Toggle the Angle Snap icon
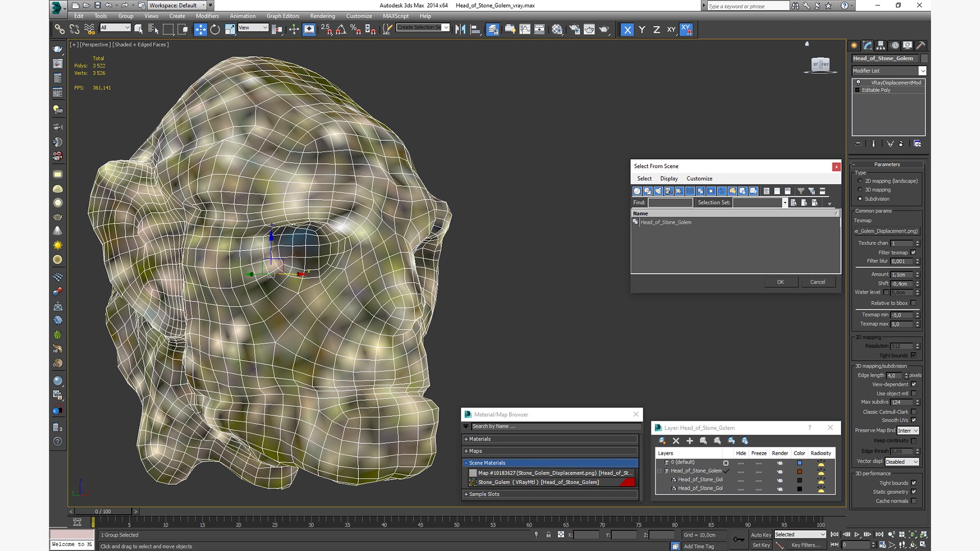Image resolution: width=980 pixels, height=551 pixels. [341, 30]
